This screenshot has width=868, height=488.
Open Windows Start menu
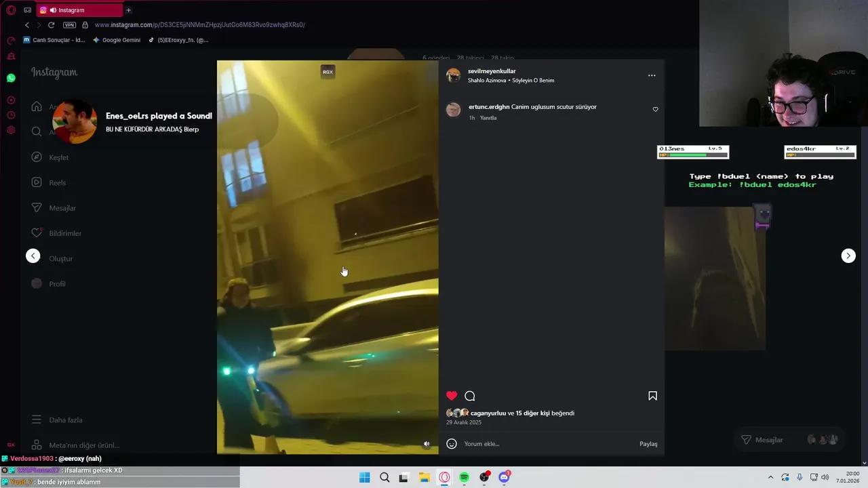(x=365, y=477)
